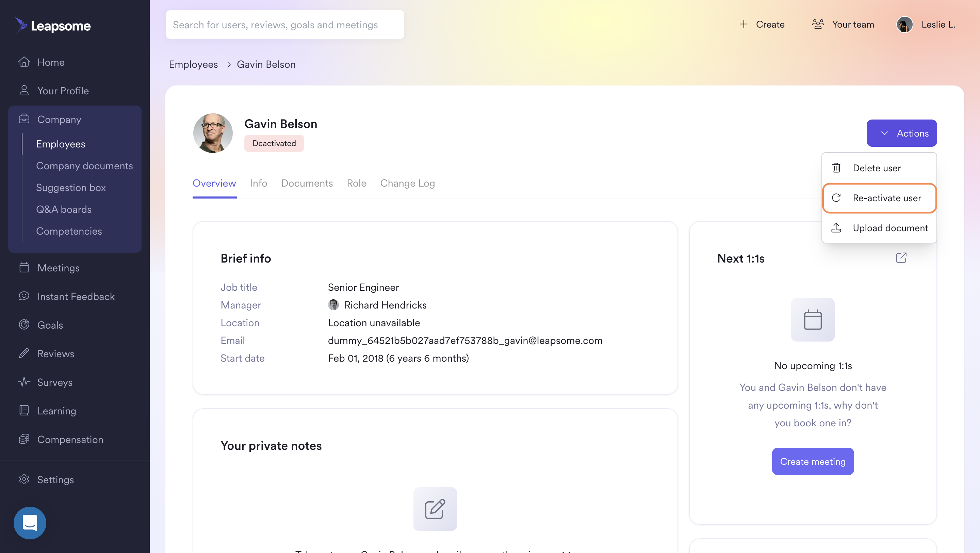Click the Feb 01, 2018 start date
Viewport: 980px width, 553px height.
click(398, 358)
